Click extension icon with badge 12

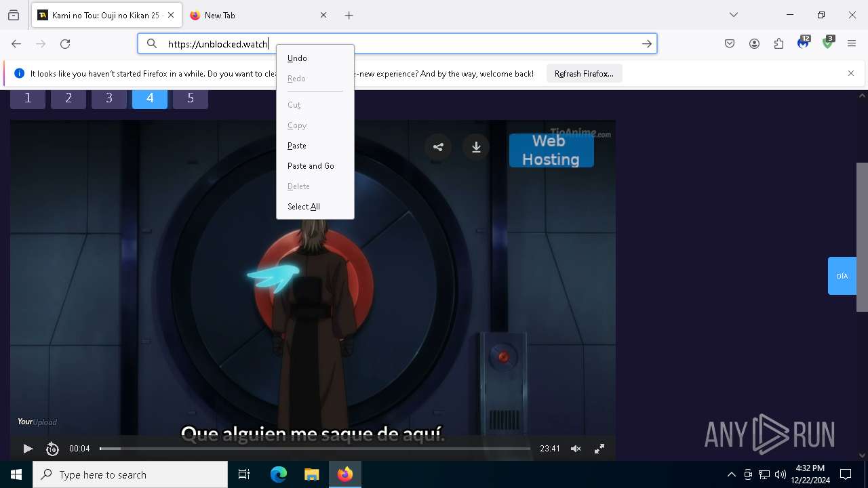pos(804,43)
